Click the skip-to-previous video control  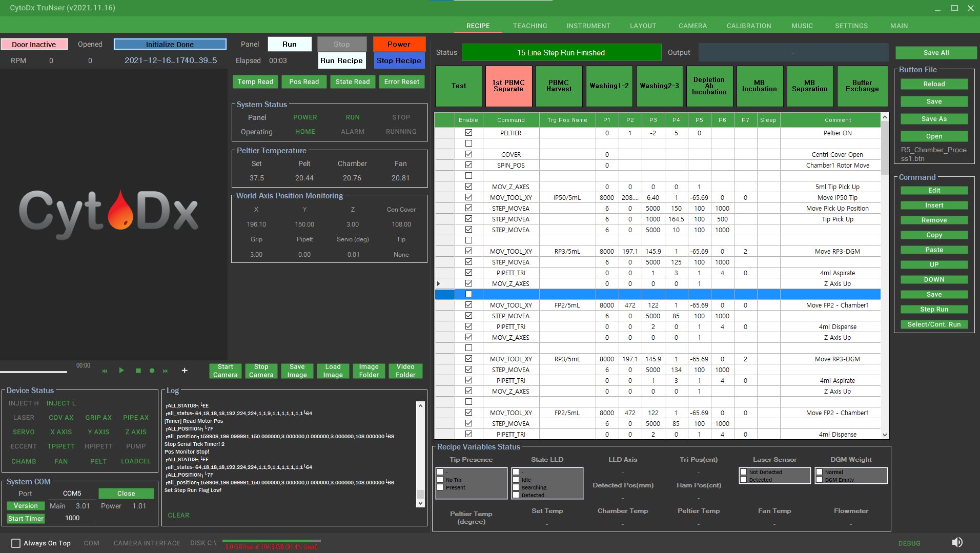[105, 371]
